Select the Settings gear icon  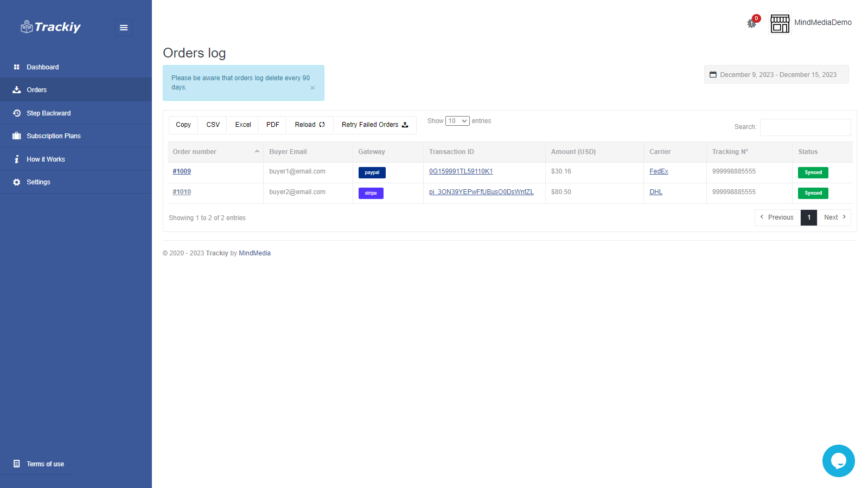click(17, 182)
